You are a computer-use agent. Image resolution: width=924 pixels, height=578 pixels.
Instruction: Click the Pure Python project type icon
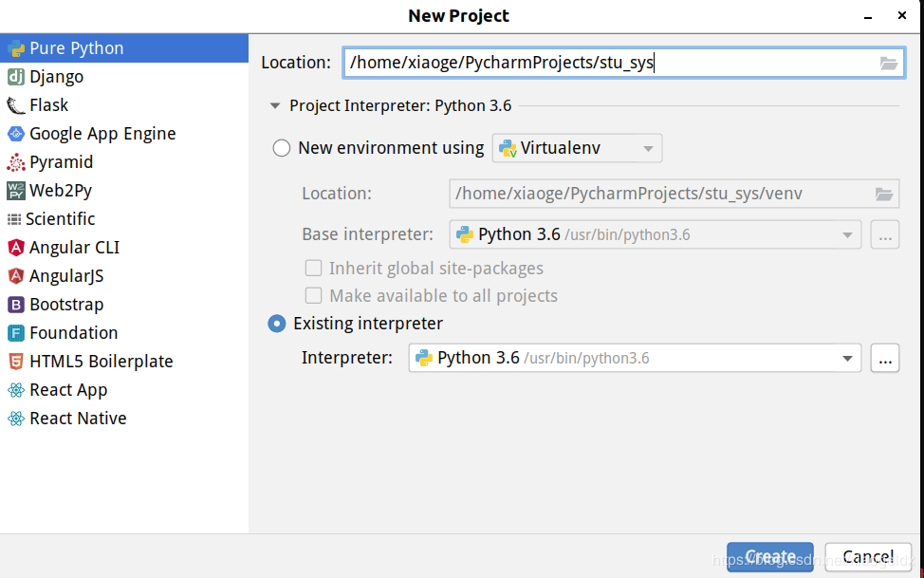(16, 48)
